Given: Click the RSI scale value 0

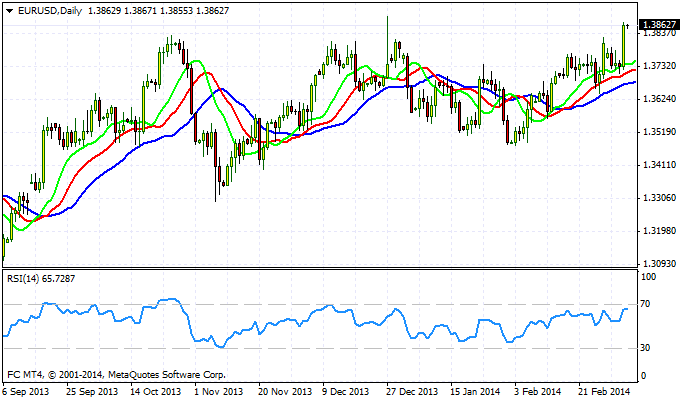Looking at the screenshot, I should (644, 376).
